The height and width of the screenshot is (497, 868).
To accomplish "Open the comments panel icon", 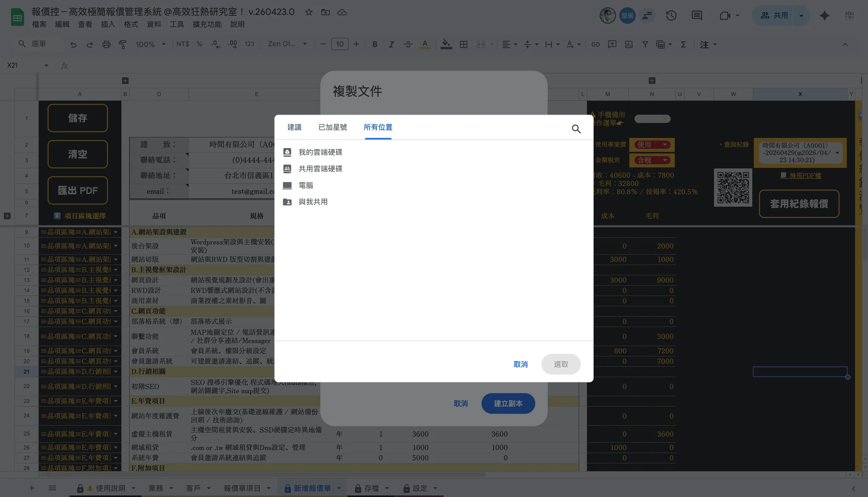I will (697, 16).
